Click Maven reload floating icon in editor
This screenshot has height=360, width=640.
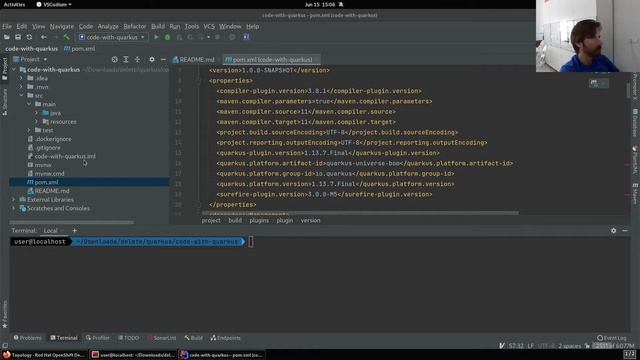pos(594,83)
